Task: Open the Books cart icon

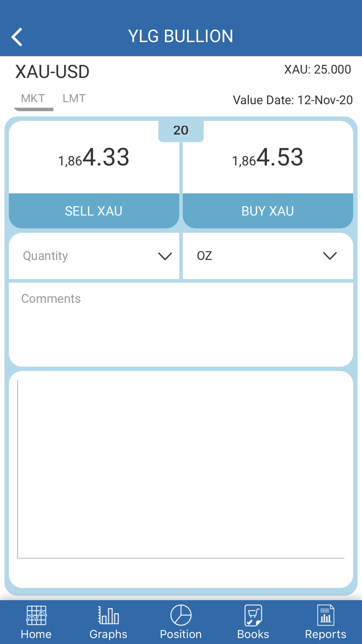Action: pos(253,615)
